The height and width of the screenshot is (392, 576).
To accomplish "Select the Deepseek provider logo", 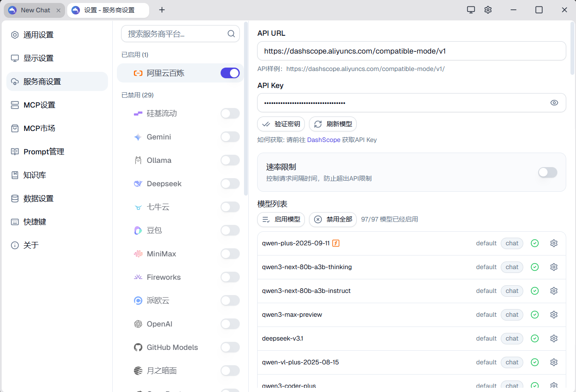I will 138,183.
